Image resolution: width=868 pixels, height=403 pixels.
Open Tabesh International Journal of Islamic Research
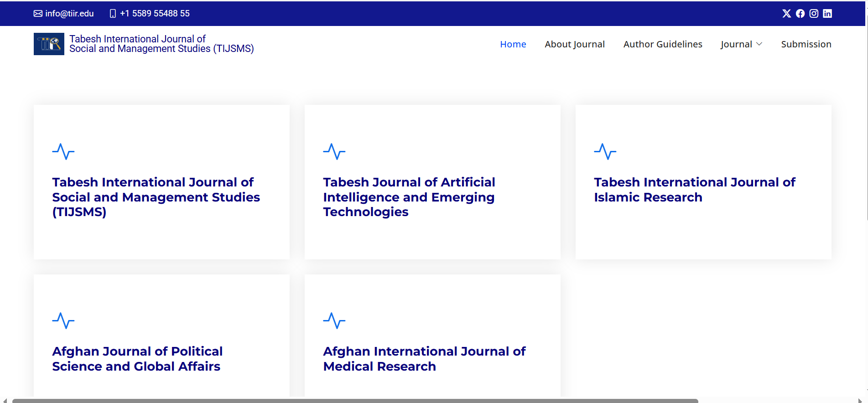695,190
